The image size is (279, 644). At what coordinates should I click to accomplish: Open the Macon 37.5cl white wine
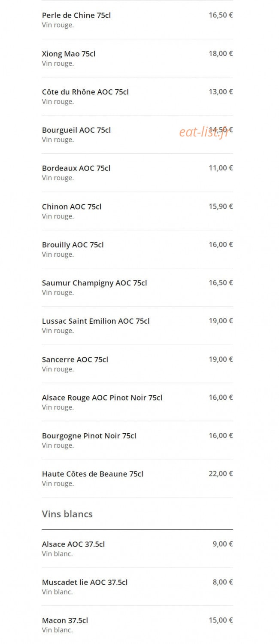[137, 625]
